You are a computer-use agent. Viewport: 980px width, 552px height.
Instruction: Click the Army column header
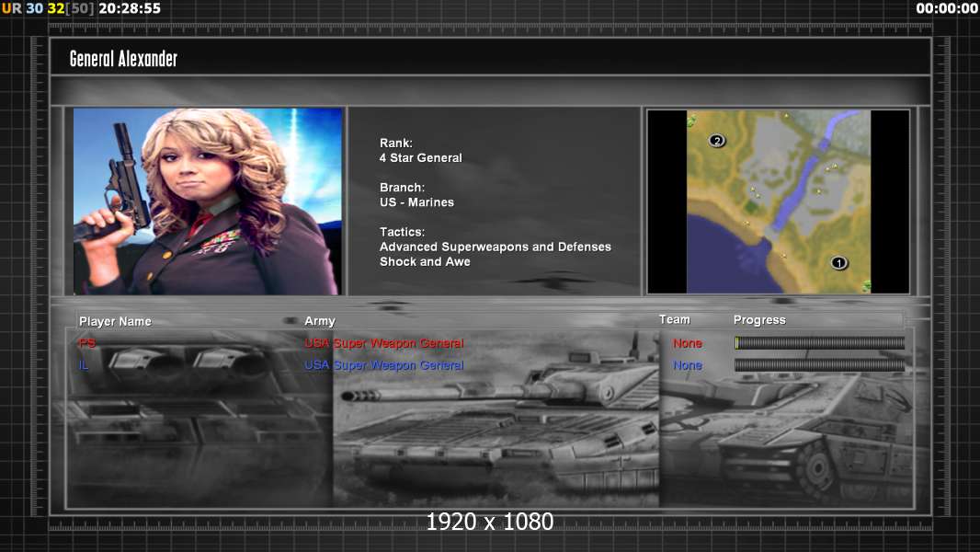pyautogui.click(x=319, y=321)
